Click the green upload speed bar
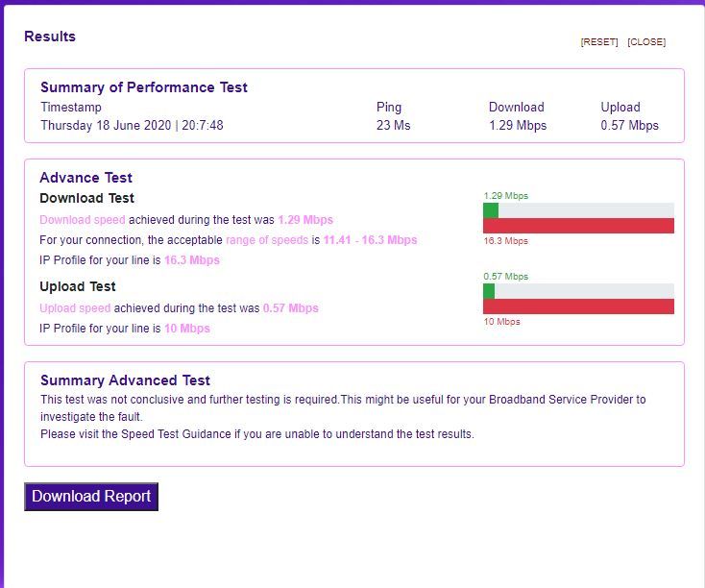The width and height of the screenshot is (705, 588). coord(489,291)
